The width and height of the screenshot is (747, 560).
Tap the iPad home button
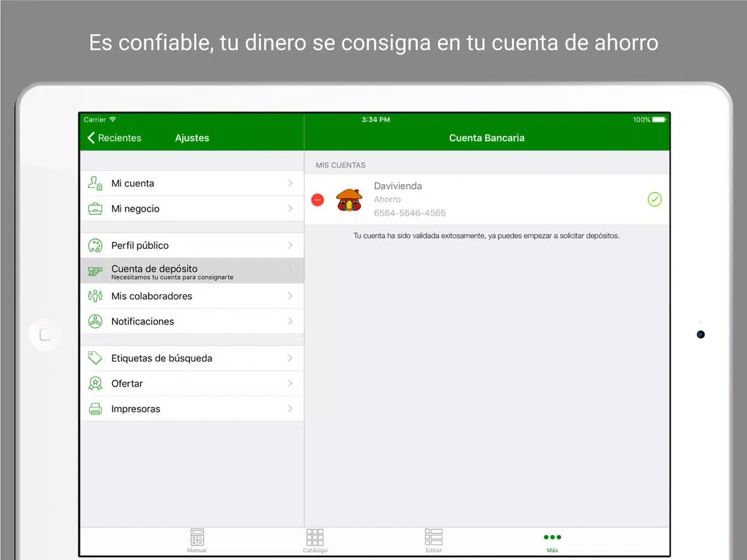tap(45, 335)
